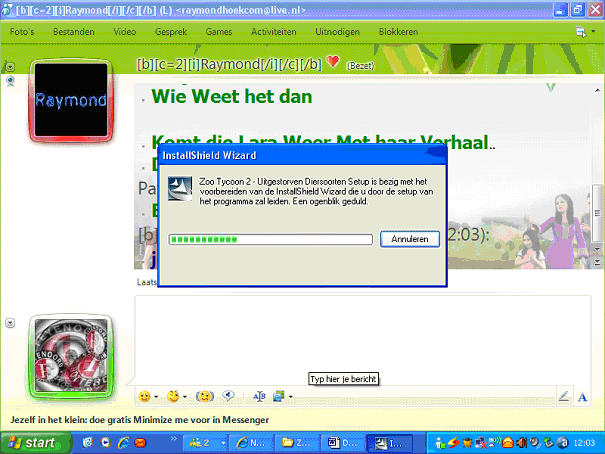Click Annuleren in the InstallShield Wizard
This screenshot has width=605, height=454.
(409, 240)
